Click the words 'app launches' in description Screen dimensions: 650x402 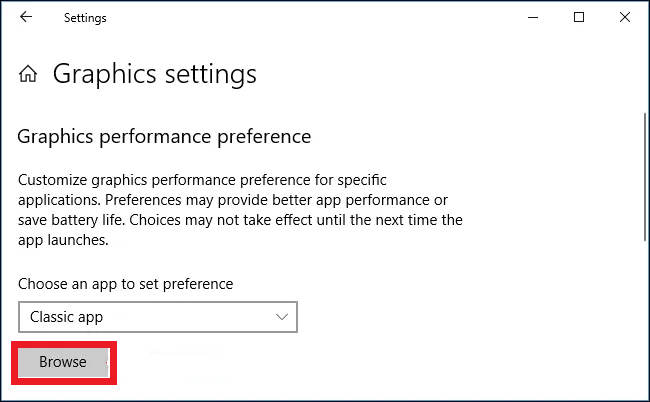pos(62,240)
